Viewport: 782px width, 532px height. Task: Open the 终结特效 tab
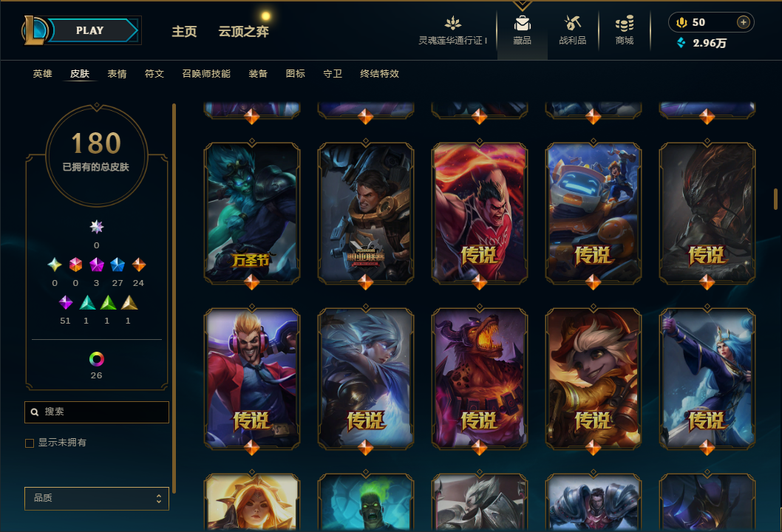coord(379,74)
